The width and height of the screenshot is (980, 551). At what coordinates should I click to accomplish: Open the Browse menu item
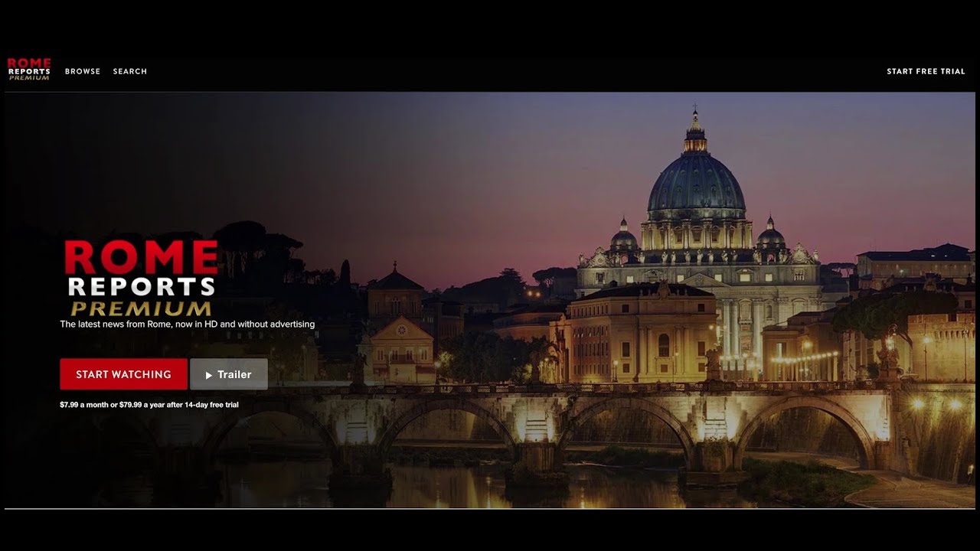[x=83, y=71]
